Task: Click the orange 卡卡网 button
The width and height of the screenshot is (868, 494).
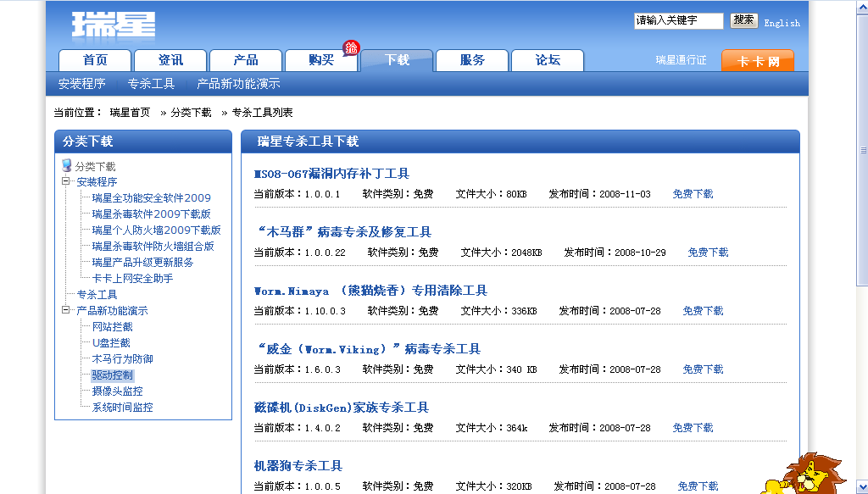Action: tap(758, 61)
